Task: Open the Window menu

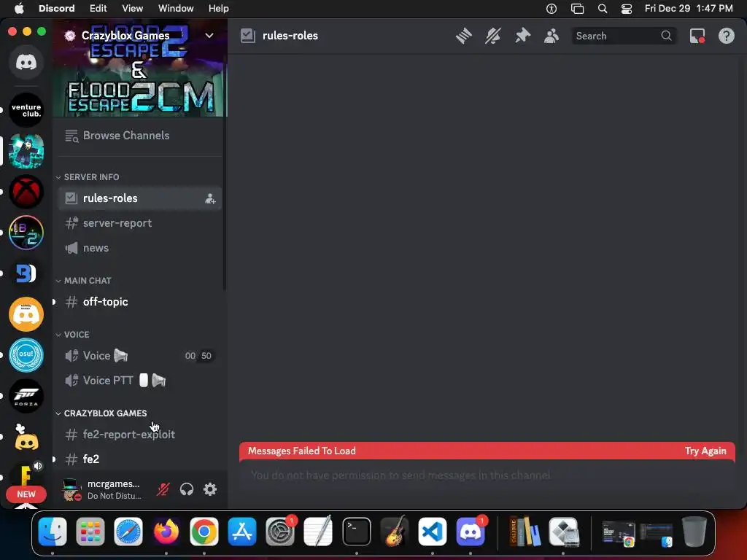Action: point(176,8)
